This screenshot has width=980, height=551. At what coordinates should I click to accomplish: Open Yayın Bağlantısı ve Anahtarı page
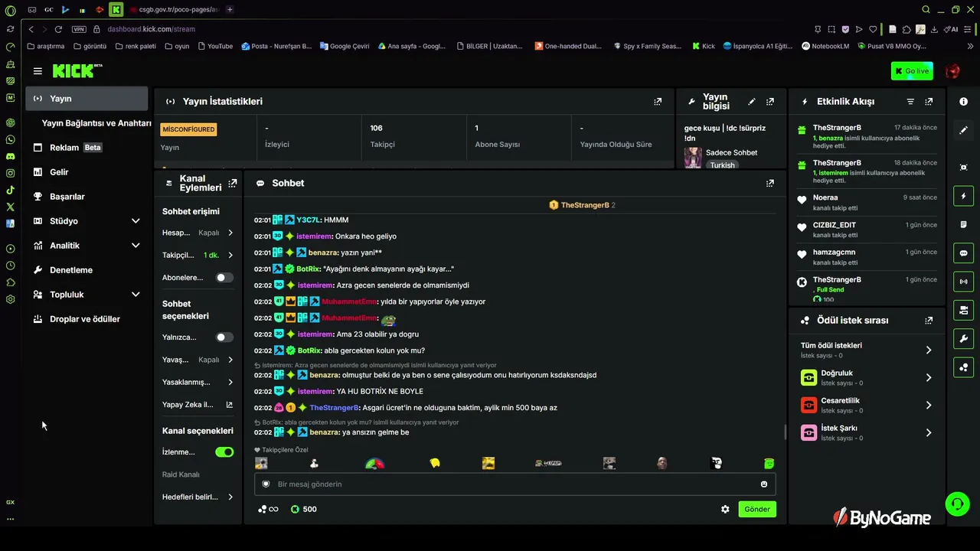pyautogui.click(x=96, y=123)
